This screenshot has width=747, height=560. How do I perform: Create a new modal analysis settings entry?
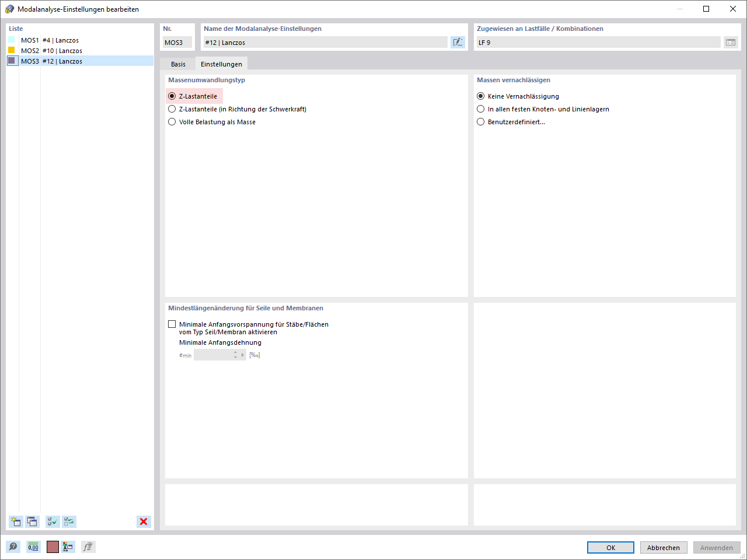coord(16,521)
